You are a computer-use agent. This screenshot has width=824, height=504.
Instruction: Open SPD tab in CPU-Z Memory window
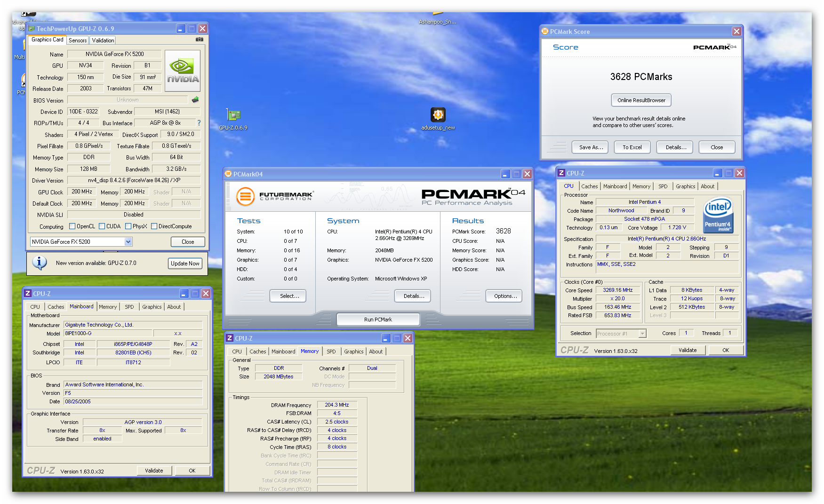[331, 352]
